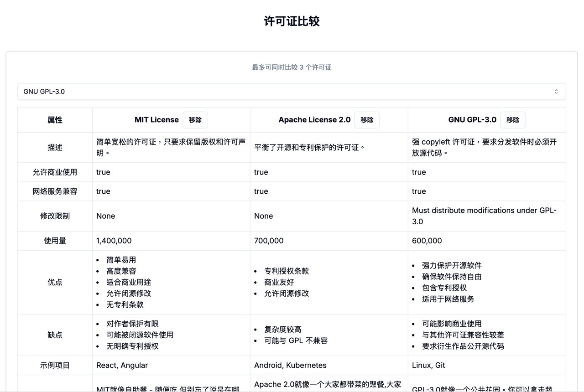
Task: Click the Must distribute modifications under GPL-3.0 text
Action: click(485, 216)
